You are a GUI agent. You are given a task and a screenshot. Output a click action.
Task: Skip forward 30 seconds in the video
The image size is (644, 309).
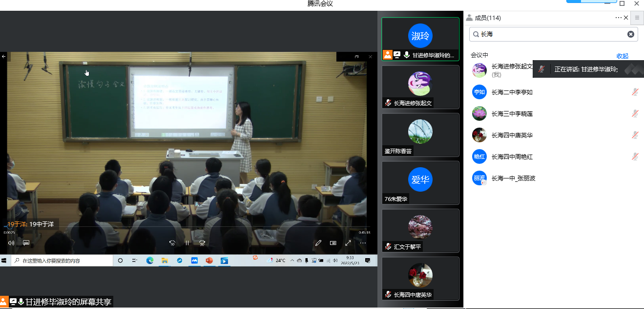pyautogui.click(x=202, y=243)
